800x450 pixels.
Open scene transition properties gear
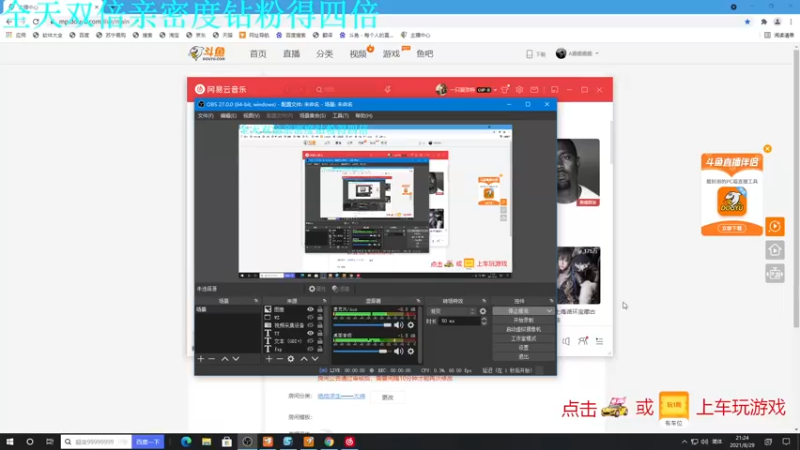pos(483,311)
